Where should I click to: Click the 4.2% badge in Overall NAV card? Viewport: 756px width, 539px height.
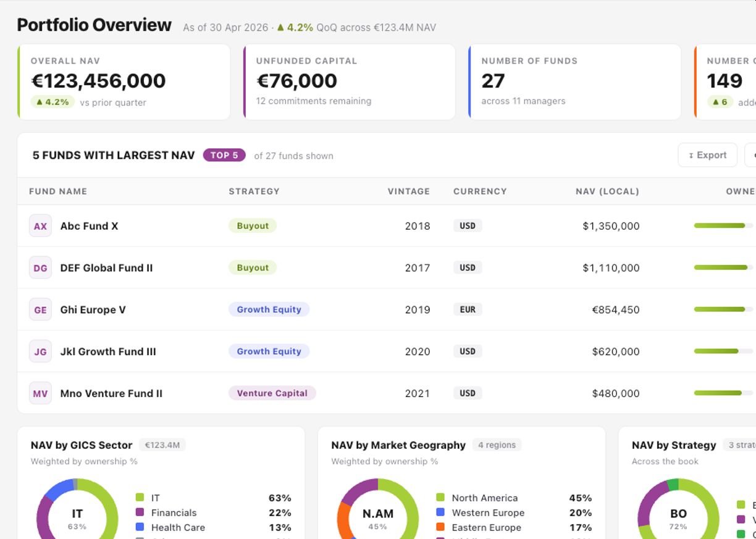pyautogui.click(x=52, y=102)
